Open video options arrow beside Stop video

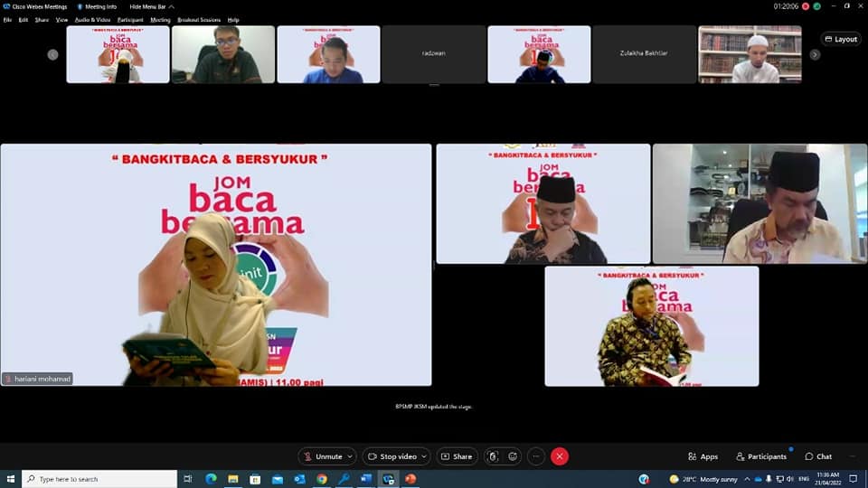[424, 456]
